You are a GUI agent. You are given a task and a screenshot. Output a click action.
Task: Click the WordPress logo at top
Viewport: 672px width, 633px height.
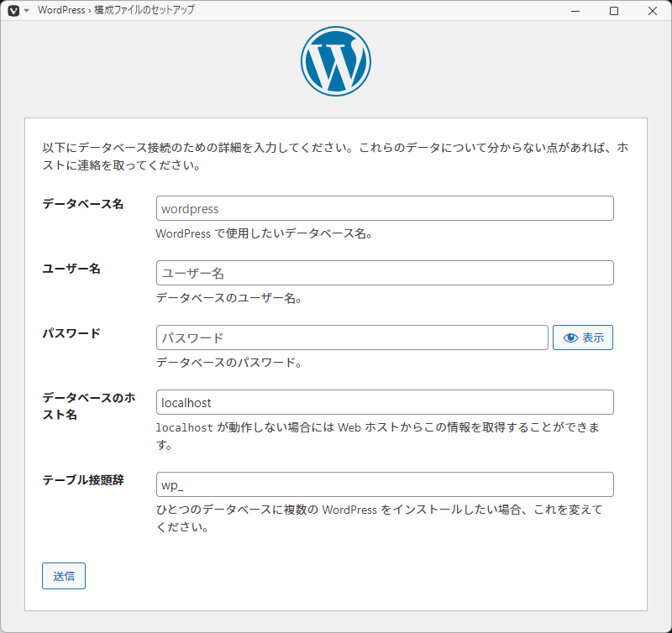coord(335,61)
